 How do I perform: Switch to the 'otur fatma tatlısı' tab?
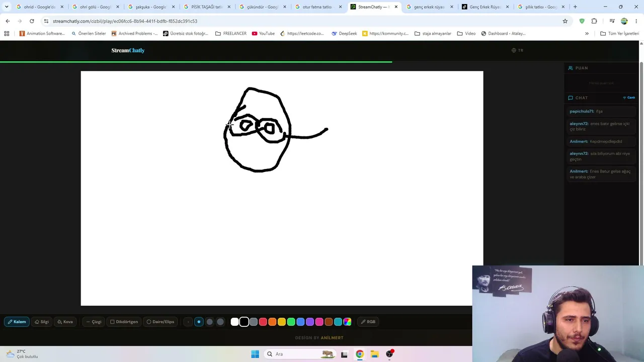(x=318, y=7)
